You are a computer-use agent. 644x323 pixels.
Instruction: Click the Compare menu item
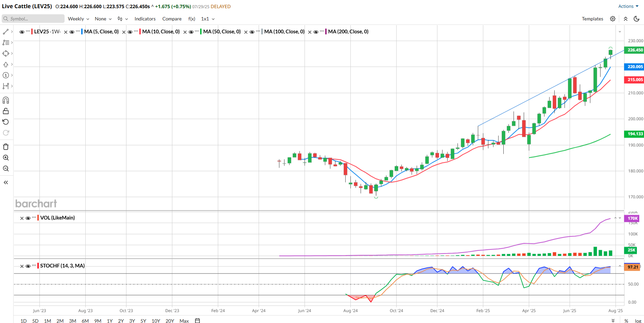coord(172,19)
